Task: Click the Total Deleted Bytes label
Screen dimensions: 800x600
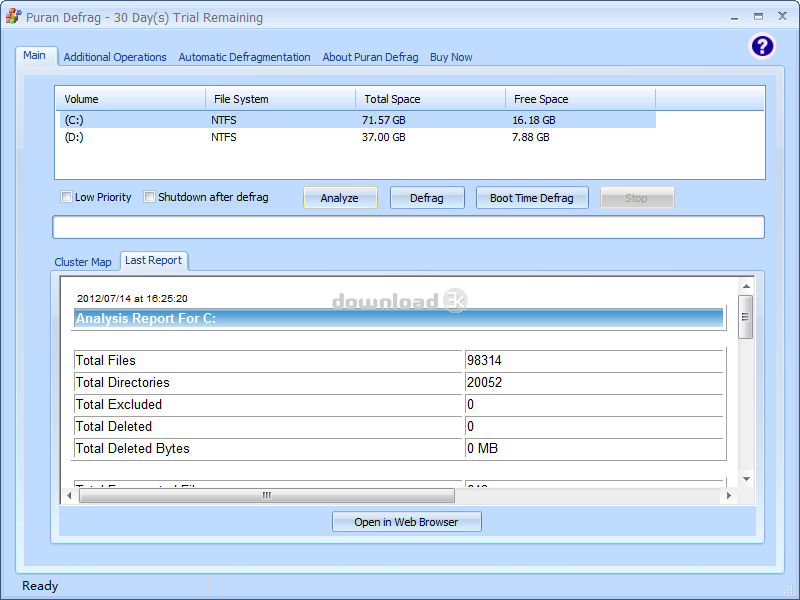Action: click(x=133, y=448)
